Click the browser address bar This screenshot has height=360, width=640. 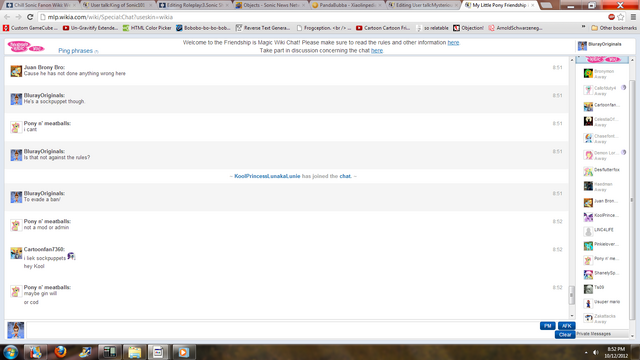point(322,17)
